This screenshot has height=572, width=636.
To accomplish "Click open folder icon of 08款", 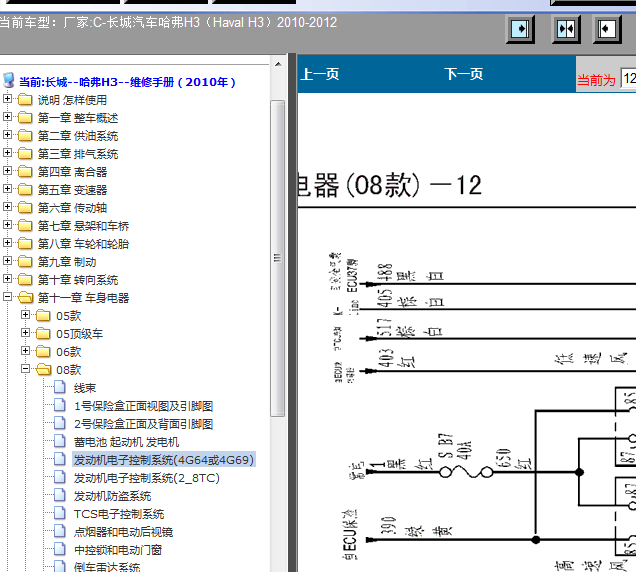I will tap(44, 369).
